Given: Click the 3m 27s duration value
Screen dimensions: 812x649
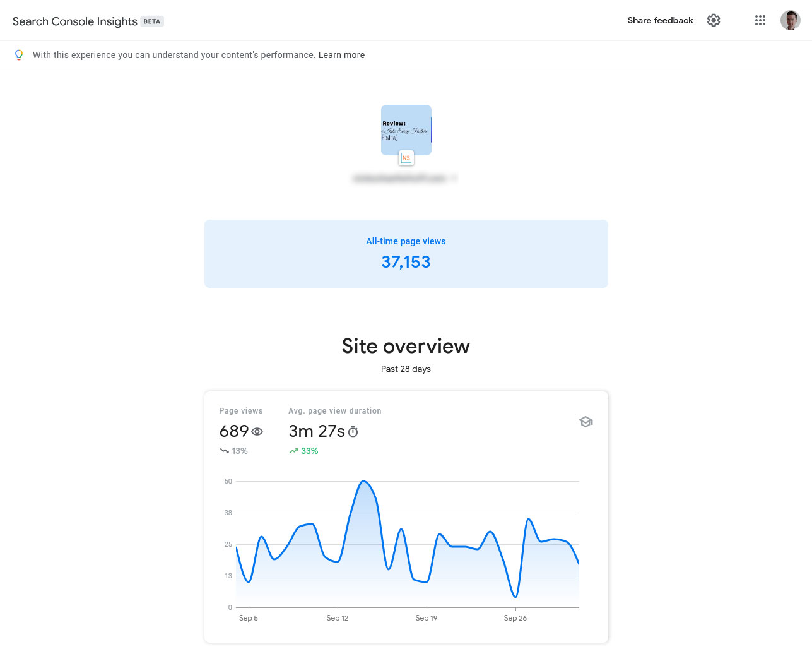Looking at the screenshot, I should 317,431.
